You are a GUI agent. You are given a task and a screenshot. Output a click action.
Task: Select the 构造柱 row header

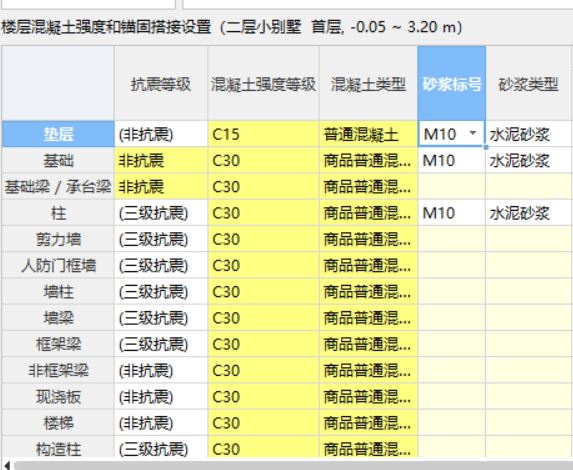(58, 447)
